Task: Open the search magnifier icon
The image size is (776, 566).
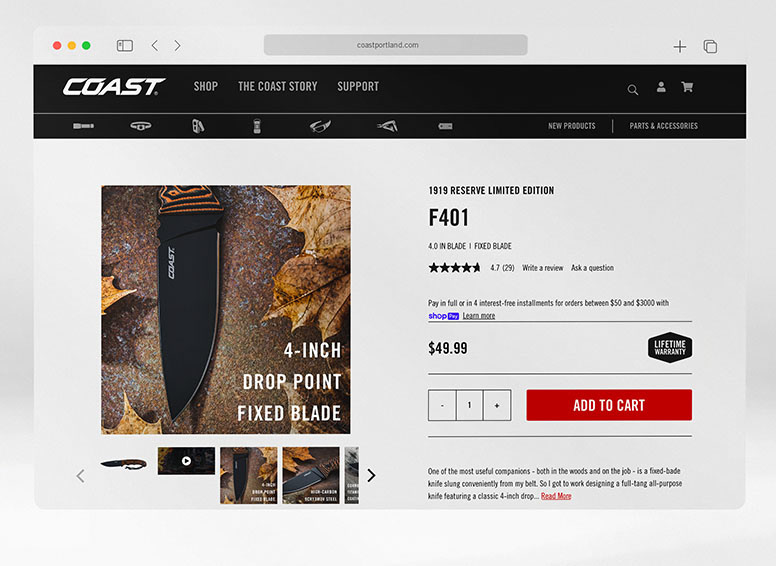Action: click(x=632, y=90)
